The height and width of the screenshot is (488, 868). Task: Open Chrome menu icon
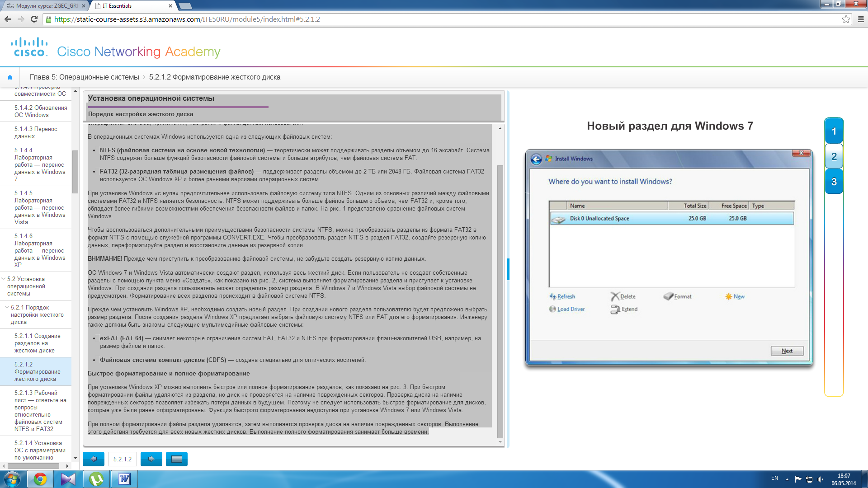coord(861,19)
